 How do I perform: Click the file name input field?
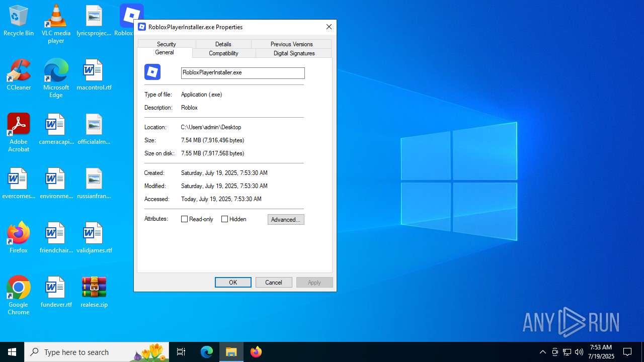(x=243, y=73)
